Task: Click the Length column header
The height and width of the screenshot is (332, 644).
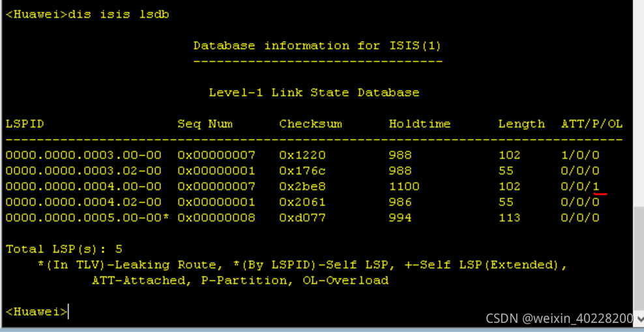Action: coord(521,124)
